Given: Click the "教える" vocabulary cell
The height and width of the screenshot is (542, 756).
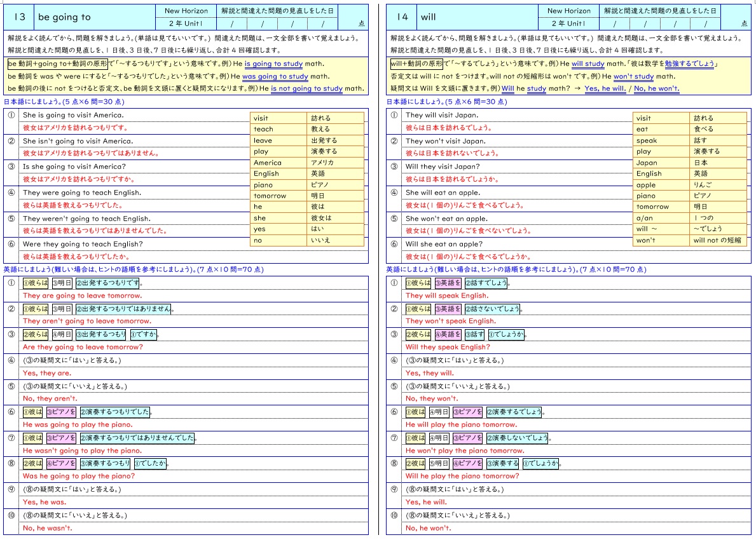Looking at the screenshot, I should coord(335,129).
